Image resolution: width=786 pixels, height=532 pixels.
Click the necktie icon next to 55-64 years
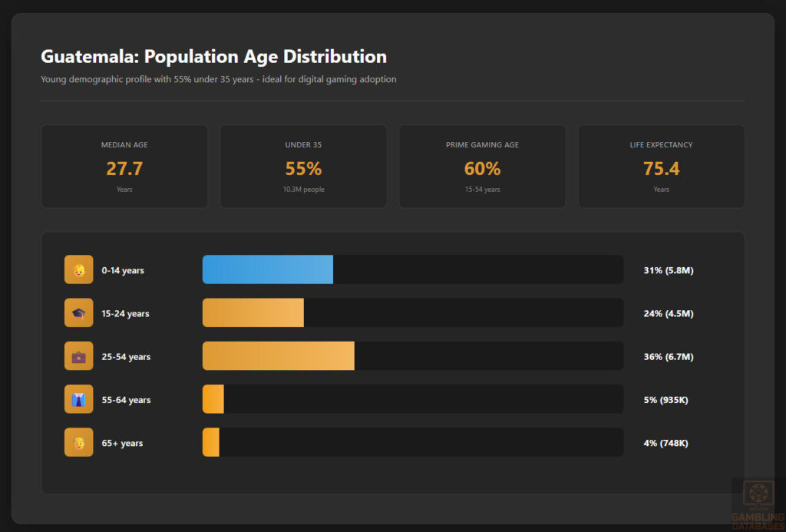78,399
